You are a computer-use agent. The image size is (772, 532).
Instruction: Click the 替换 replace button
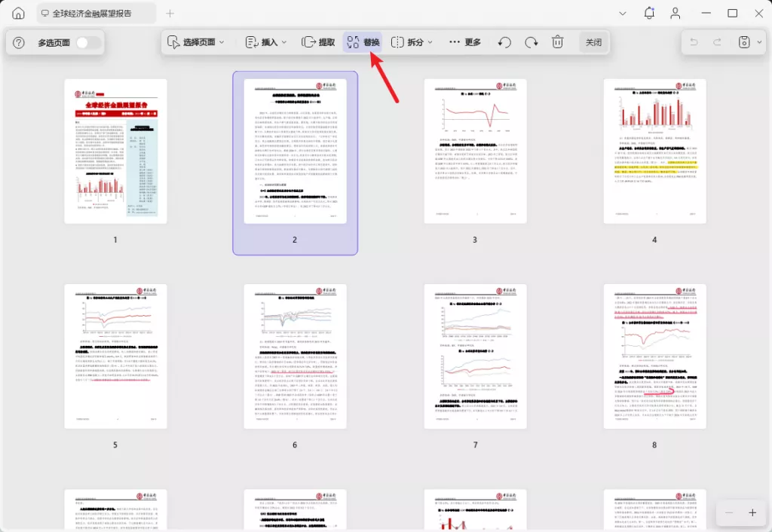click(x=363, y=42)
